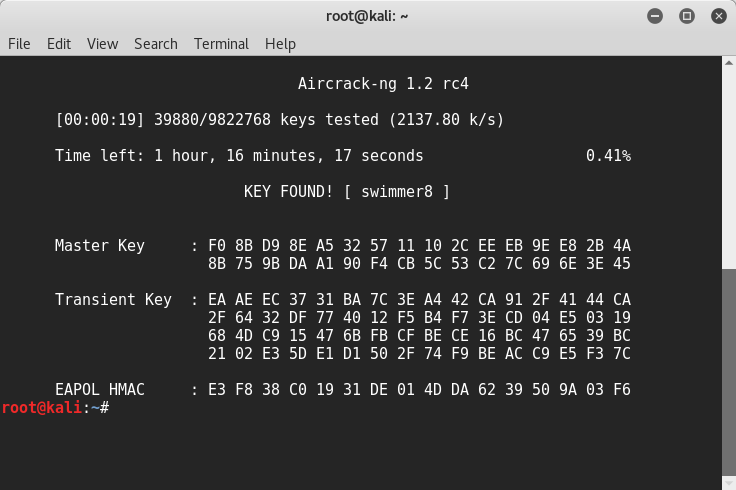The height and width of the screenshot is (490, 736).
Task: Click the scrollbar up arrow
Action: pyautogui.click(x=728, y=63)
